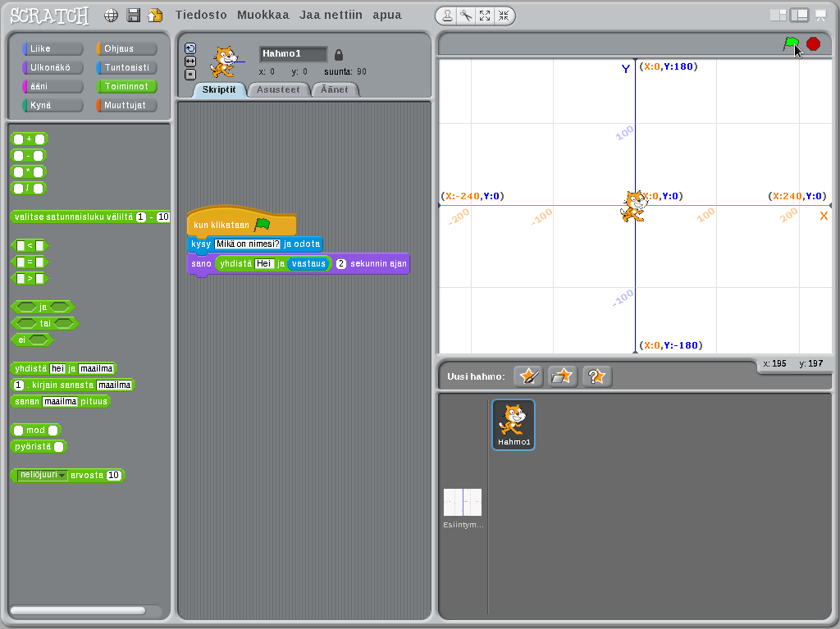This screenshot has height=629, width=840.
Task: Click the ja boolean block
Action: click(43, 307)
